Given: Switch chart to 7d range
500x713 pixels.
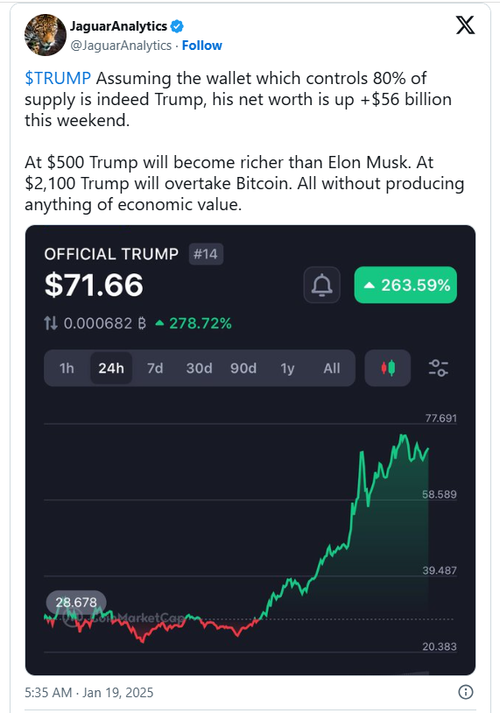Looking at the screenshot, I should pos(155,368).
